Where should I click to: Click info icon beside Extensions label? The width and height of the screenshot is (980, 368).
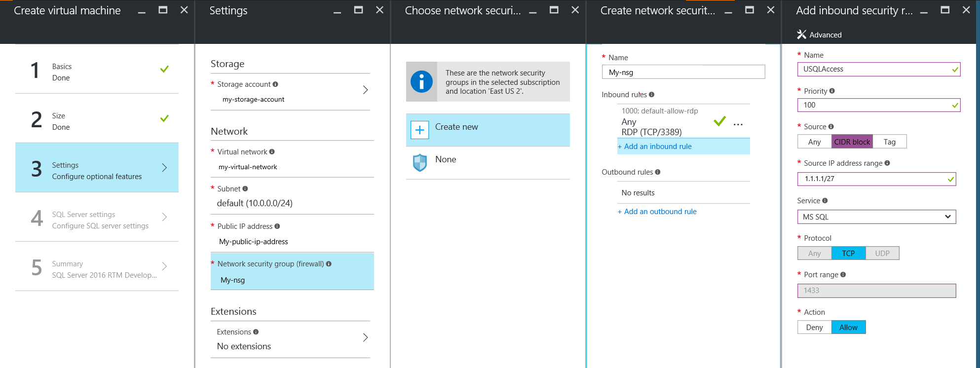256,332
